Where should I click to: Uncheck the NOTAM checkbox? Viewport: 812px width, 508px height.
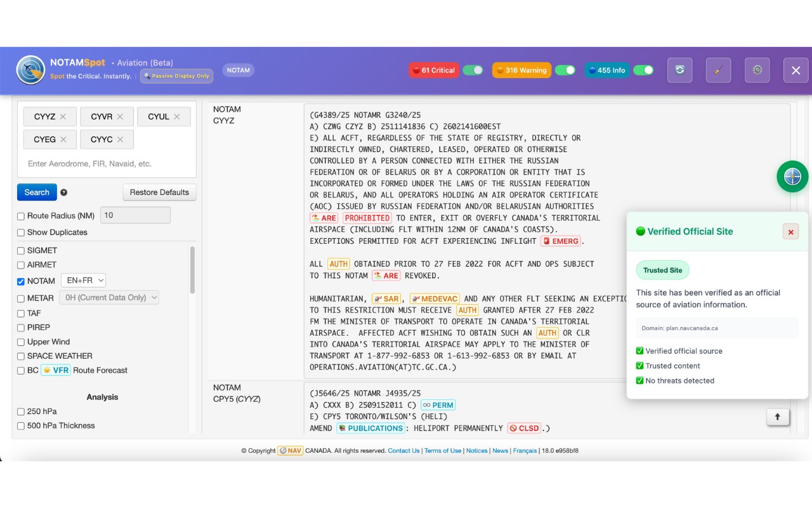(x=21, y=281)
